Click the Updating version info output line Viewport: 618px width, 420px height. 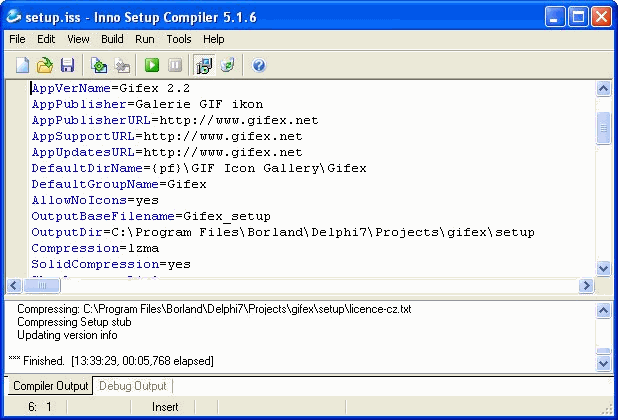(67, 335)
